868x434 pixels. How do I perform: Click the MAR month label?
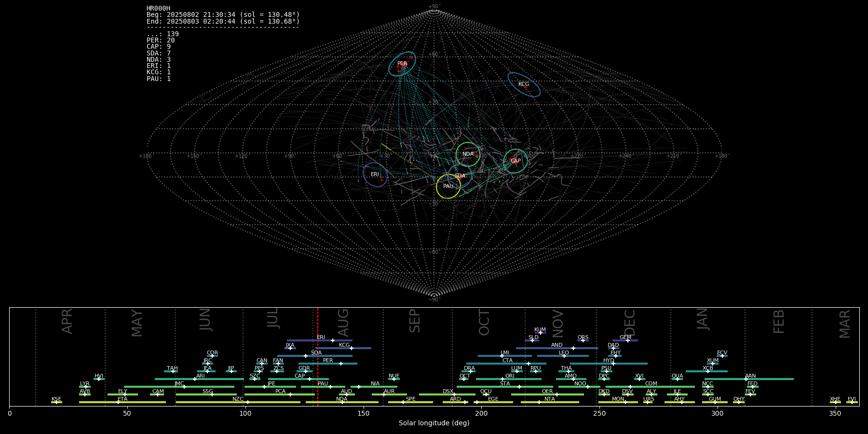pyautogui.click(x=845, y=324)
